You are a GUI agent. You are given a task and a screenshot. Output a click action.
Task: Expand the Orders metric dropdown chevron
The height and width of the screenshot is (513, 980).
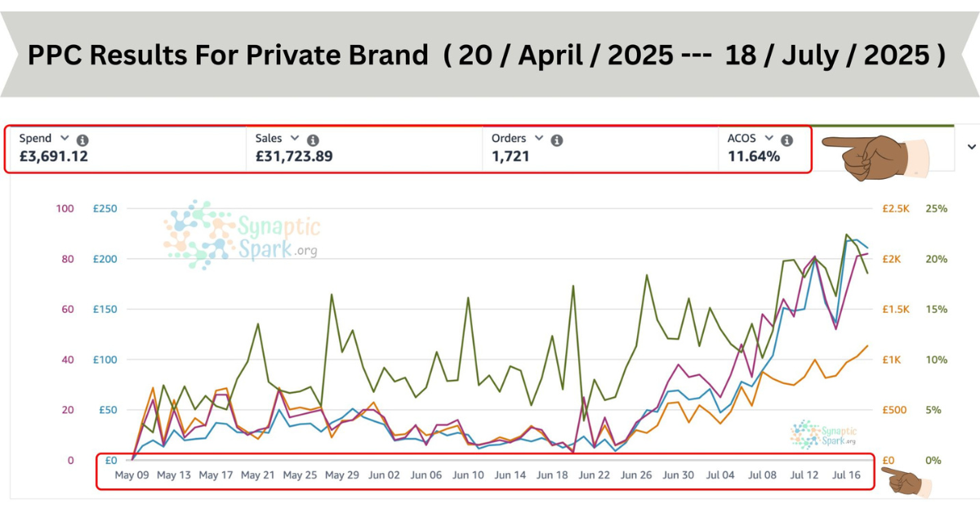(539, 139)
